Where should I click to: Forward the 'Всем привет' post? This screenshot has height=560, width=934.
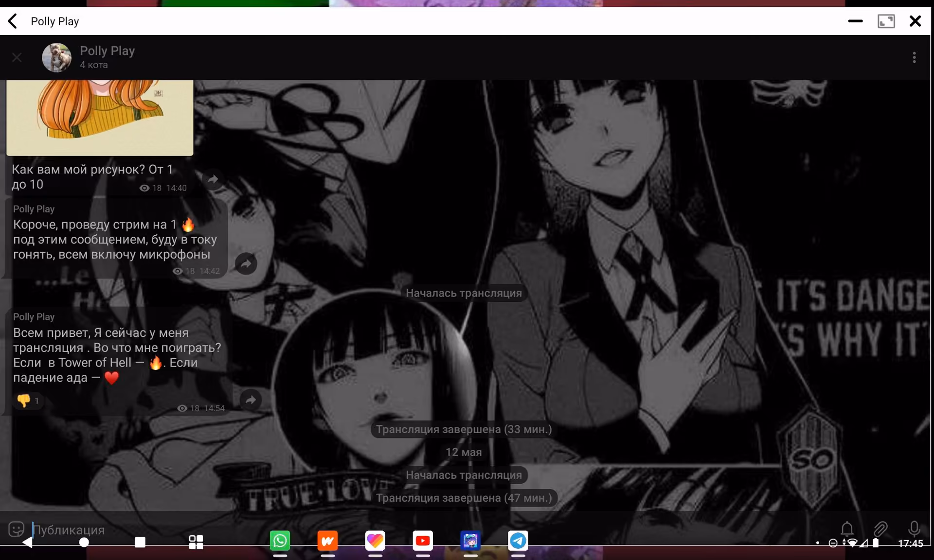point(251,400)
